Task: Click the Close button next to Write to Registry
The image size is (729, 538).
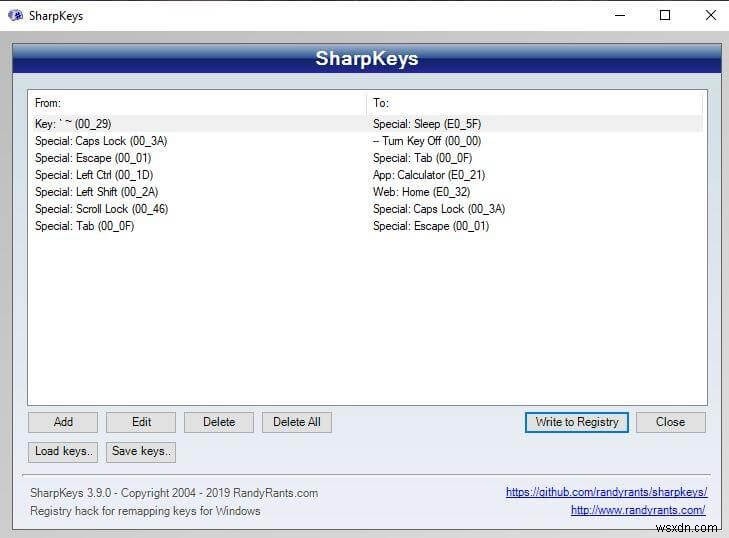Action: coord(670,422)
